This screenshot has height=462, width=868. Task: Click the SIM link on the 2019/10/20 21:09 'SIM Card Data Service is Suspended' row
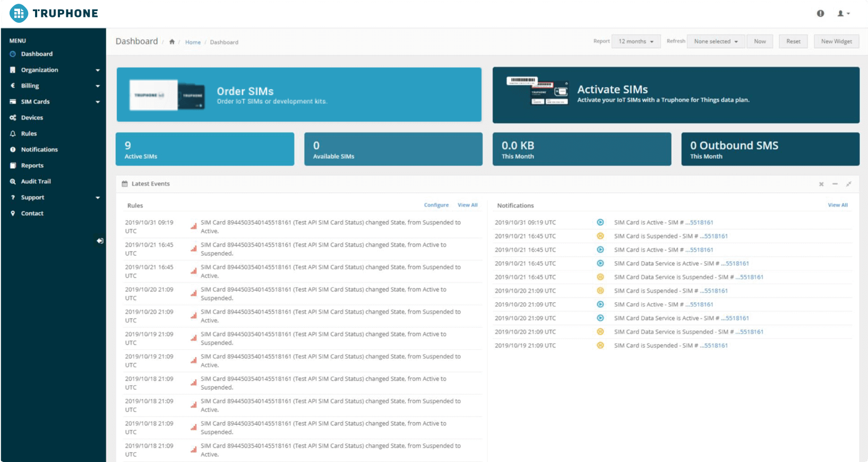749,332
